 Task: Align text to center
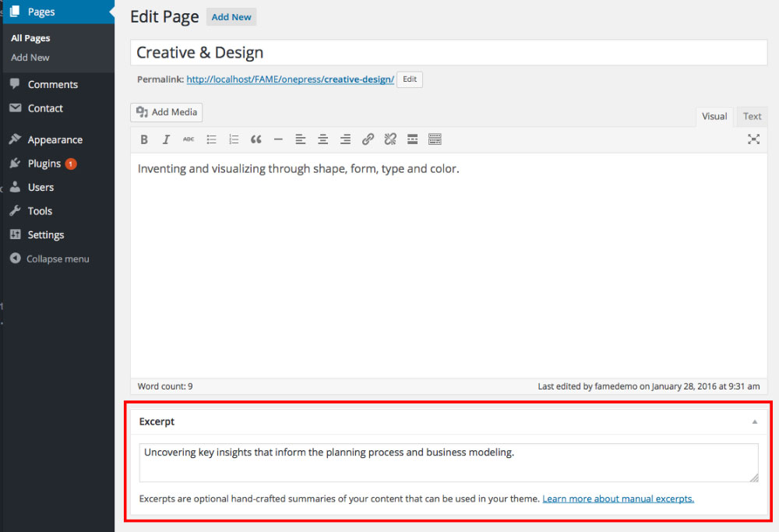pyautogui.click(x=323, y=139)
